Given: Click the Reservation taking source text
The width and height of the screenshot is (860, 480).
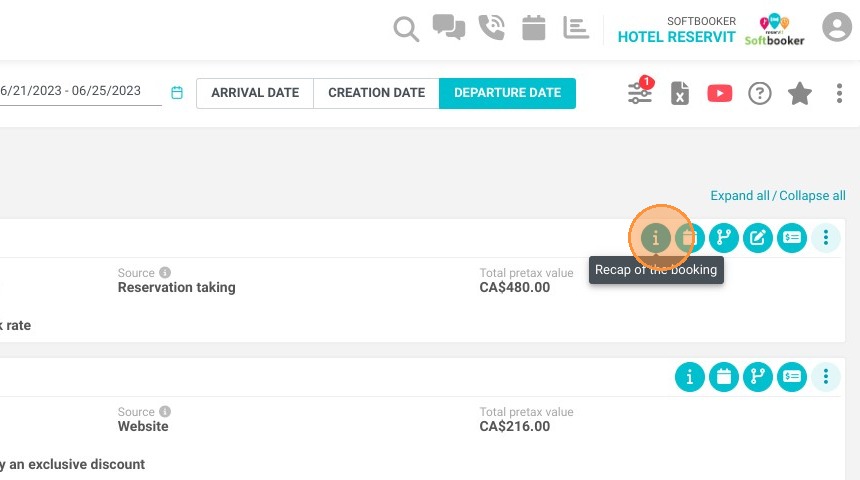Looking at the screenshot, I should point(177,287).
